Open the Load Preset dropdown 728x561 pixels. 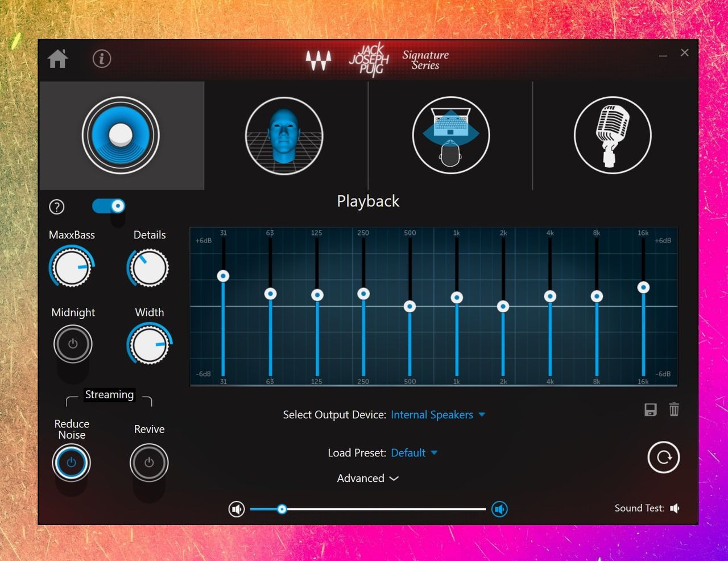[x=414, y=453]
